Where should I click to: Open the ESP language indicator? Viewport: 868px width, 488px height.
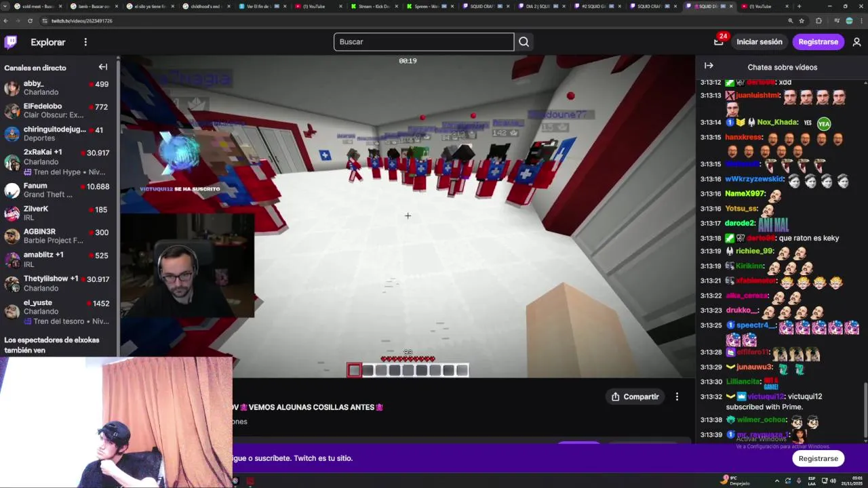pos(812,481)
